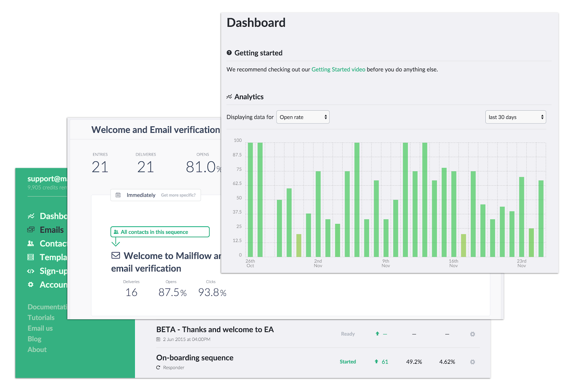Image resolution: width=571 pixels, height=392 pixels.
Task: Click the Contacts people icon in sidebar
Action: point(31,243)
